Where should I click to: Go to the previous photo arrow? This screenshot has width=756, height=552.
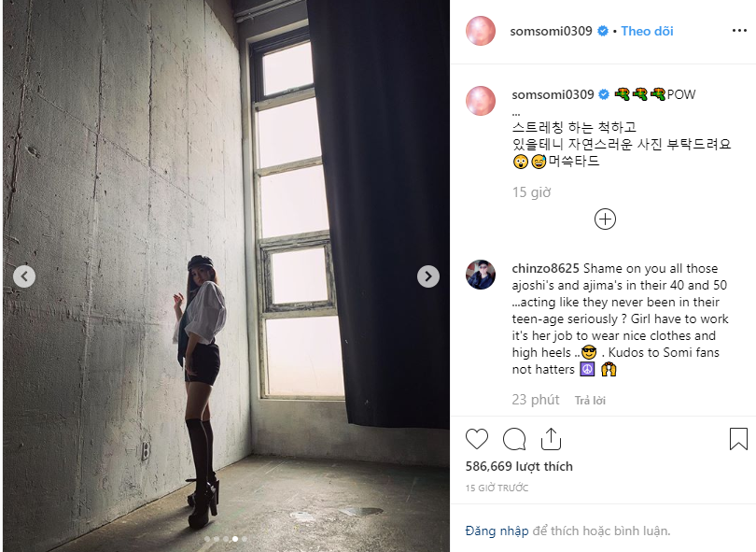pos(24,276)
